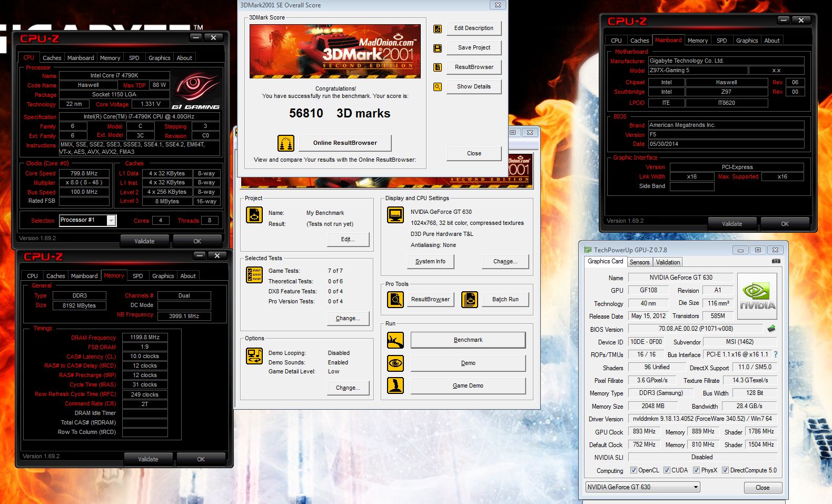Select Memory tab in top-right CPU-Z window
Screen dimensions: 832x504
[x=698, y=41]
